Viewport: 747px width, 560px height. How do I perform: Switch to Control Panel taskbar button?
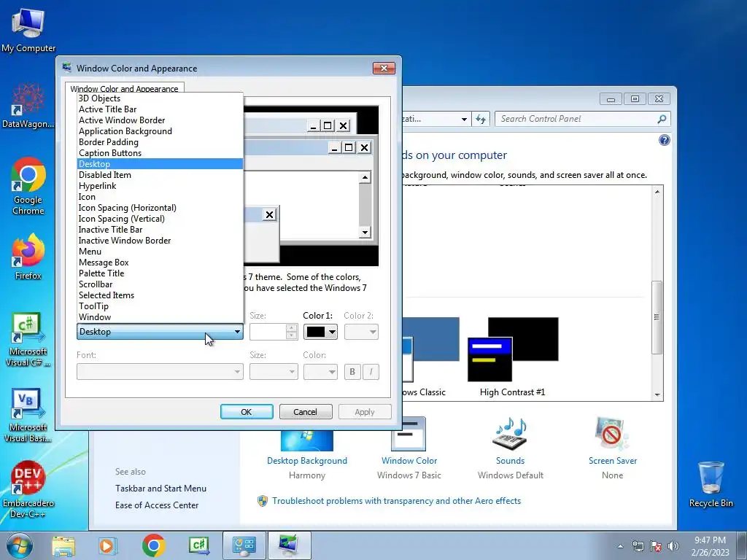tap(244, 545)
